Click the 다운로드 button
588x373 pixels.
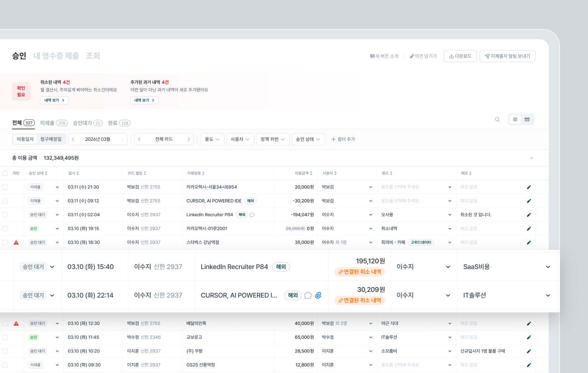(460, 56)
